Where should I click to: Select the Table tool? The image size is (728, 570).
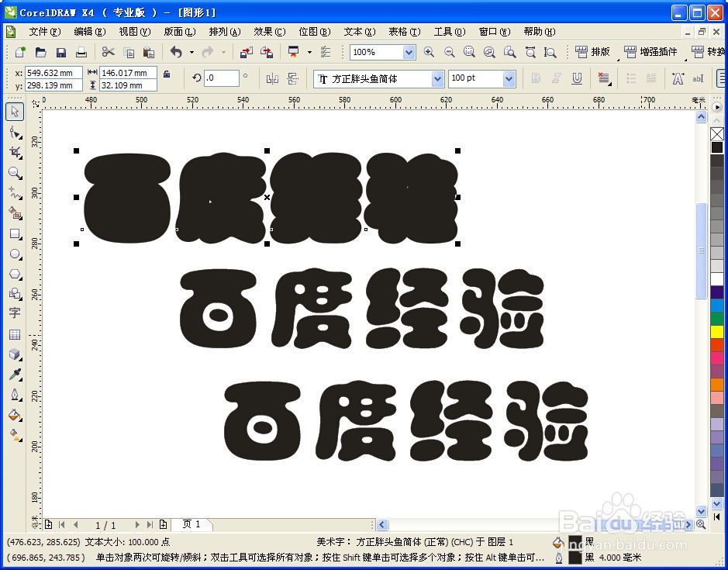[x=15, y=334]
